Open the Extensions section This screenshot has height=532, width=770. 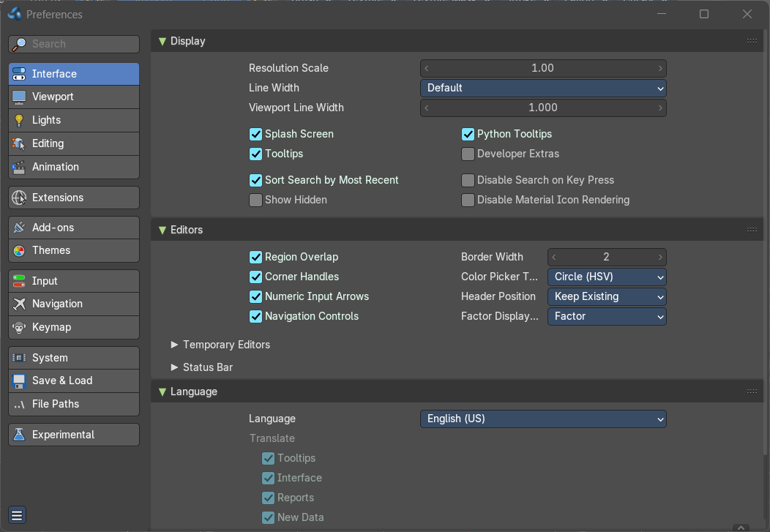coord(74,198)
